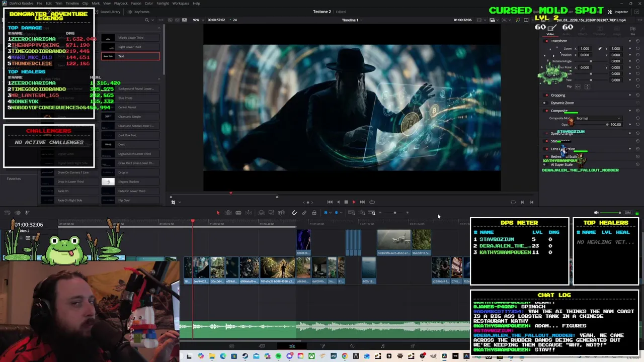The image size is (644, 362).
Task: Select the Text basic title
Action: coord(130,56)
